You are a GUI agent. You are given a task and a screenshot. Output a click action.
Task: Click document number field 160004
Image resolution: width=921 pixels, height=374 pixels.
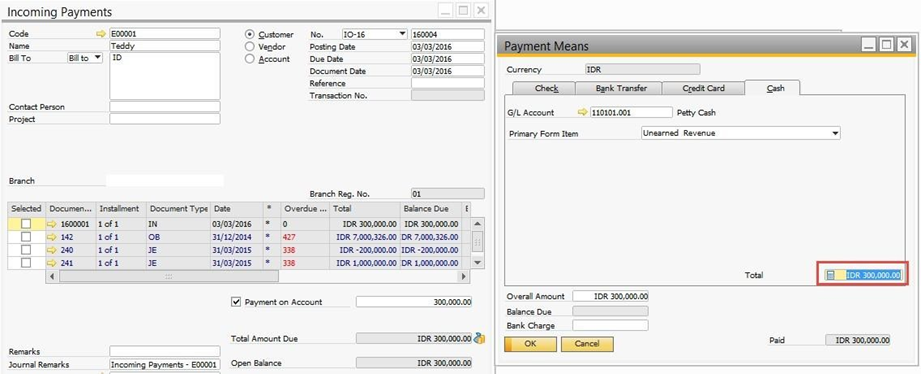click(448, 34)
